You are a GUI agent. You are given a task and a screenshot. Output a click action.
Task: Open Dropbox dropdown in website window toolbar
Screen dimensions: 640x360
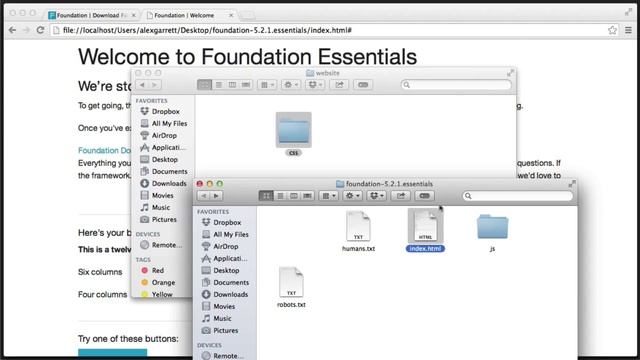coord(315,84)
